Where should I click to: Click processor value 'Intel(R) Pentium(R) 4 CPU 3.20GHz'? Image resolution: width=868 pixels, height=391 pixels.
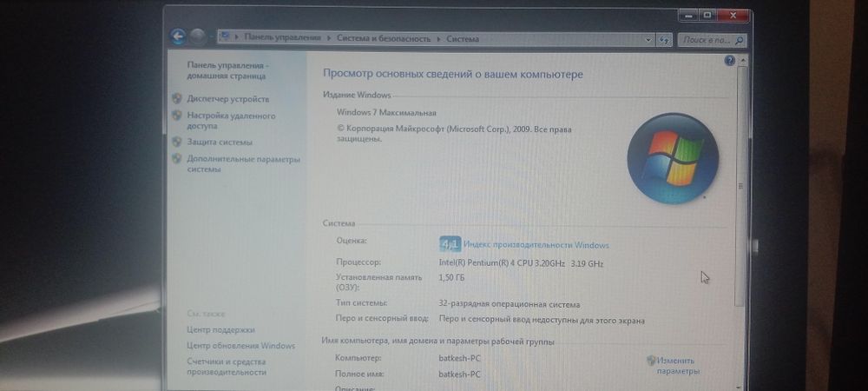(x=502, y=263)
